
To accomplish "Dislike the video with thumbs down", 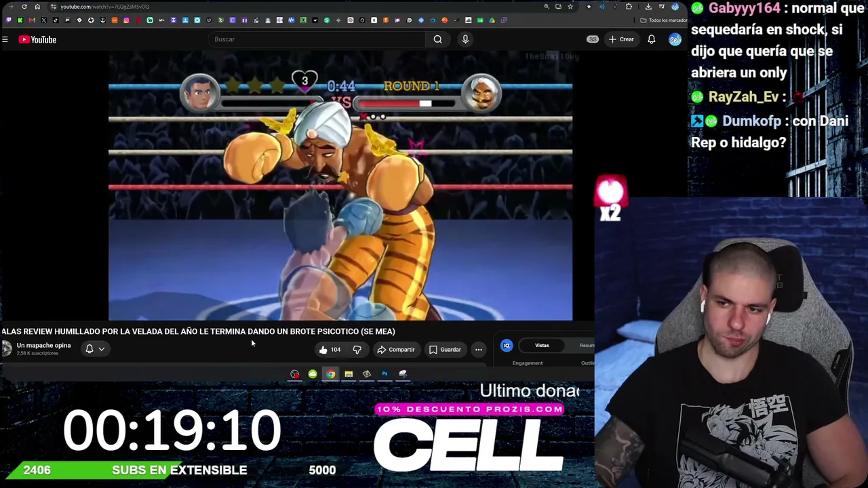I will (357, 350).
